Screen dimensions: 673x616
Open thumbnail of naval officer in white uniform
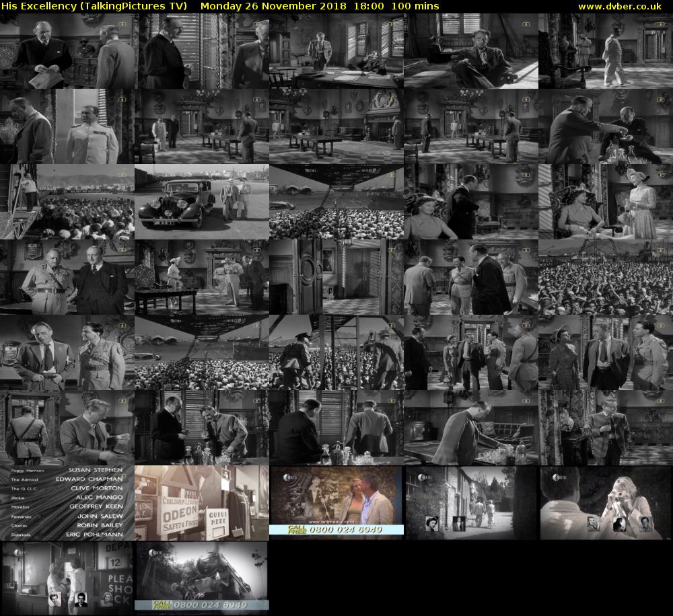[67, 126]
